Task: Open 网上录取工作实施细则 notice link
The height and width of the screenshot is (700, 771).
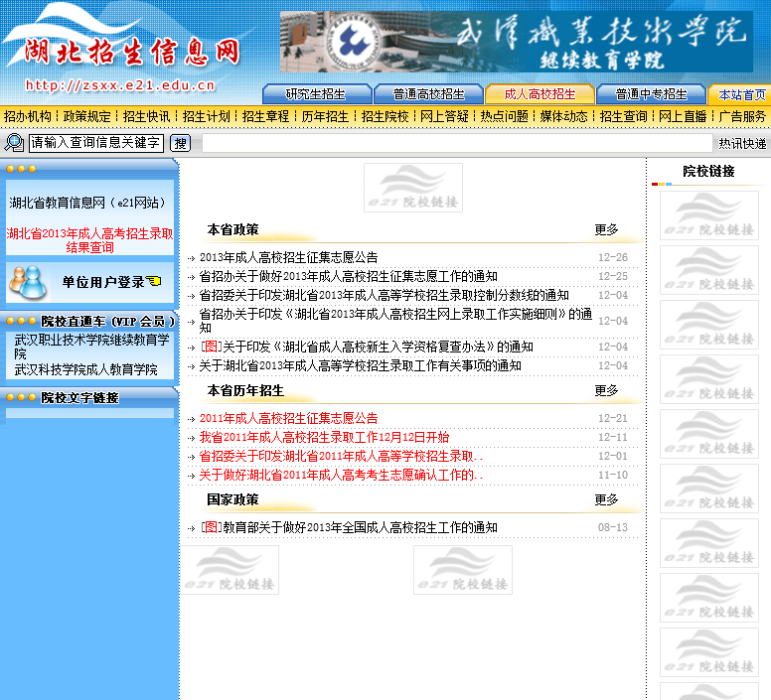Action: [x=395, y=321]
